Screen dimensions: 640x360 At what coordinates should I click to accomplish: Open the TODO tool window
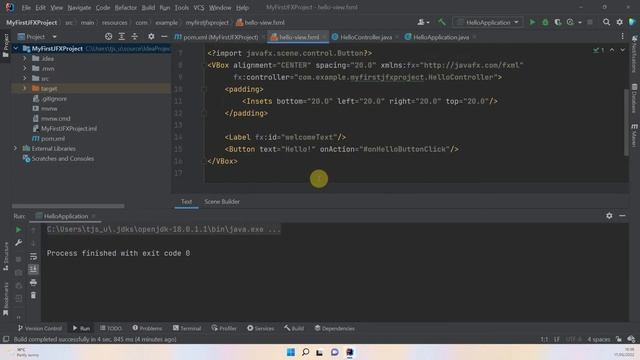pyautogui.click(x=111, y=328)
